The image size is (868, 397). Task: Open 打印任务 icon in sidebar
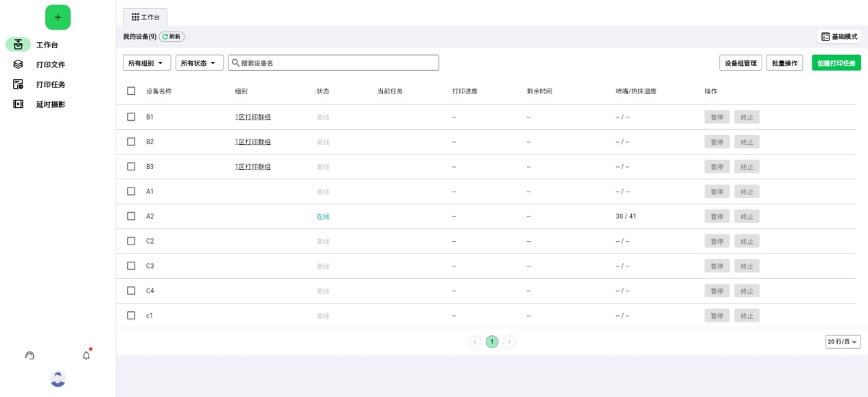(19, 84)
